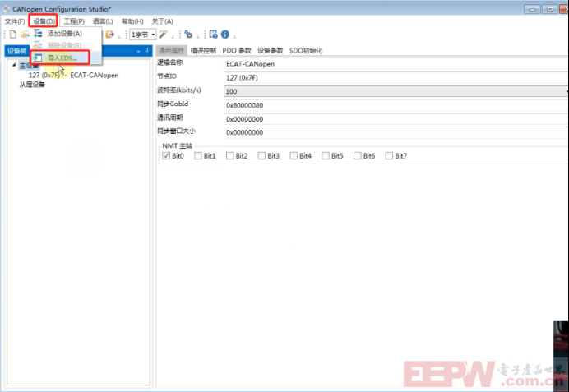The image size is (569, 392).
Task: Enable the Bit1 checkbox
Action: (x=198, y=156)
